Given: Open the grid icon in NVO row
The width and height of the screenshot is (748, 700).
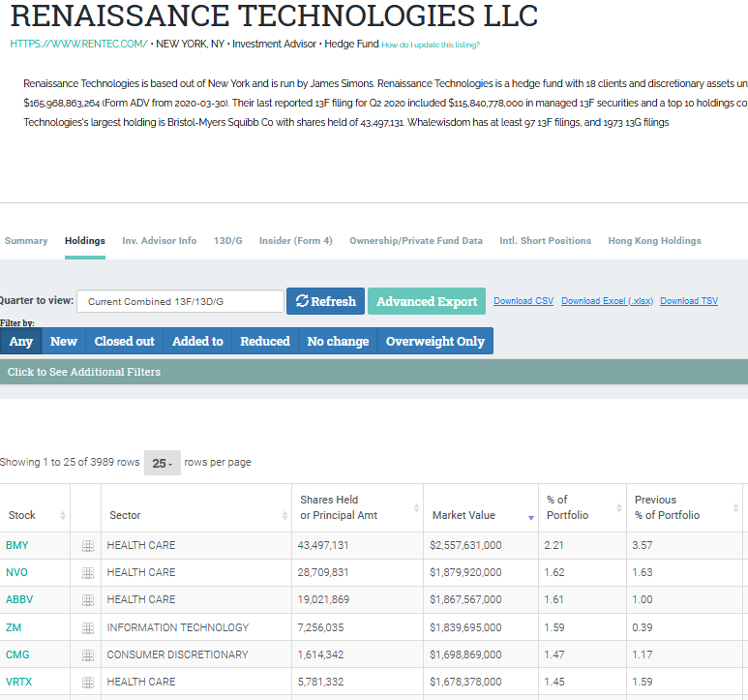Looking at the screenshot, I should pos(88,572).
